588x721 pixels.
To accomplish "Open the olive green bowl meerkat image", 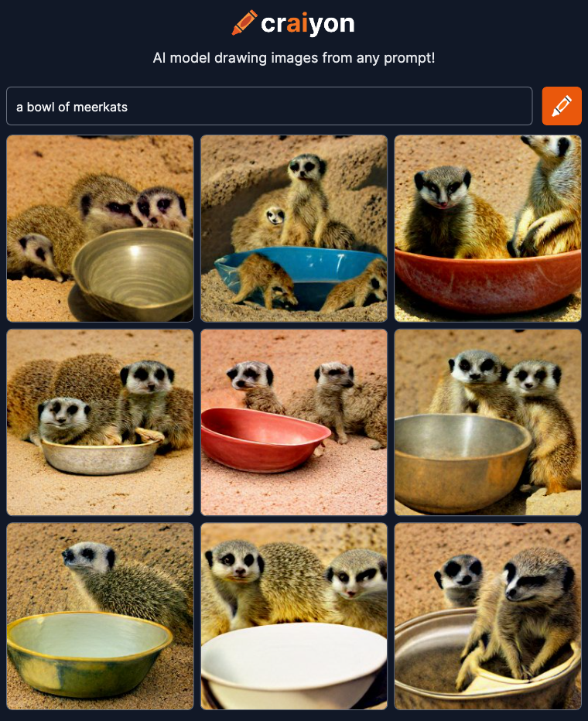I will (x=101, y=228).
